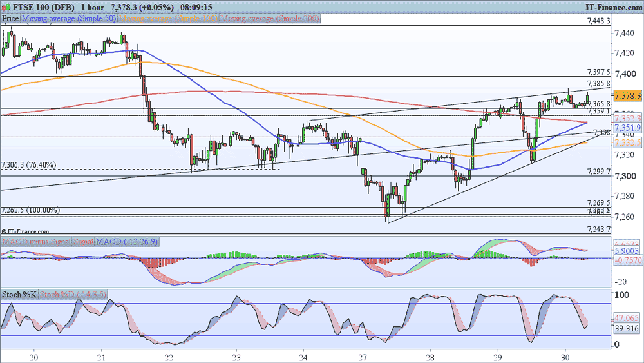The width and height of the screenshot is (644, 363).
Task: Click the 7,397.5 level label
Action: [598, 72]
